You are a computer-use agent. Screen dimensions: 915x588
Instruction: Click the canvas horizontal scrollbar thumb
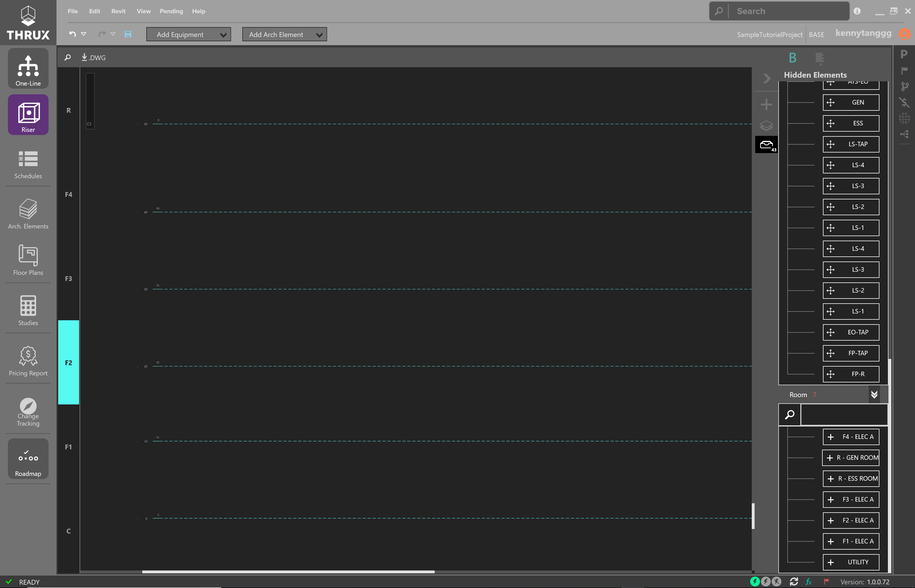pos(288,572)
